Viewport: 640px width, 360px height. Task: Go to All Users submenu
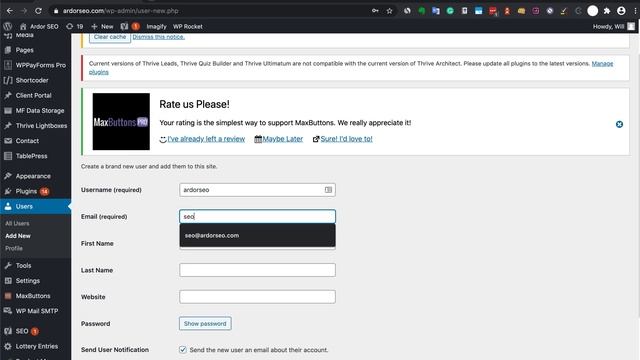[17, 223]
